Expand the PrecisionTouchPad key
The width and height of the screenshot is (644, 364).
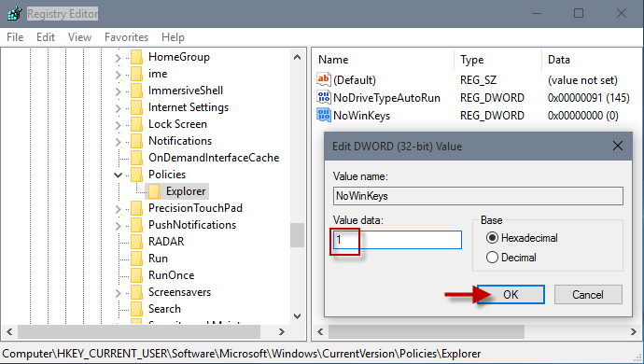(119, 209)
